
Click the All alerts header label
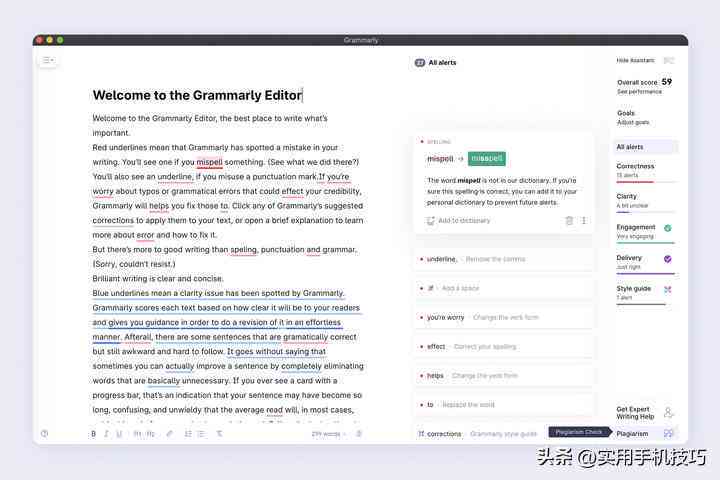click(442, 62)
